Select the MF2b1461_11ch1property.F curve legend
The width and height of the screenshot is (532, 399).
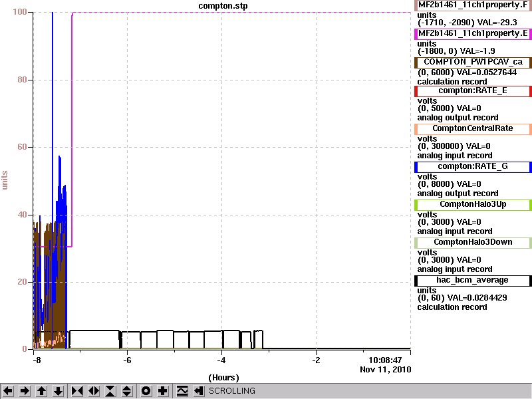point(473,5)
